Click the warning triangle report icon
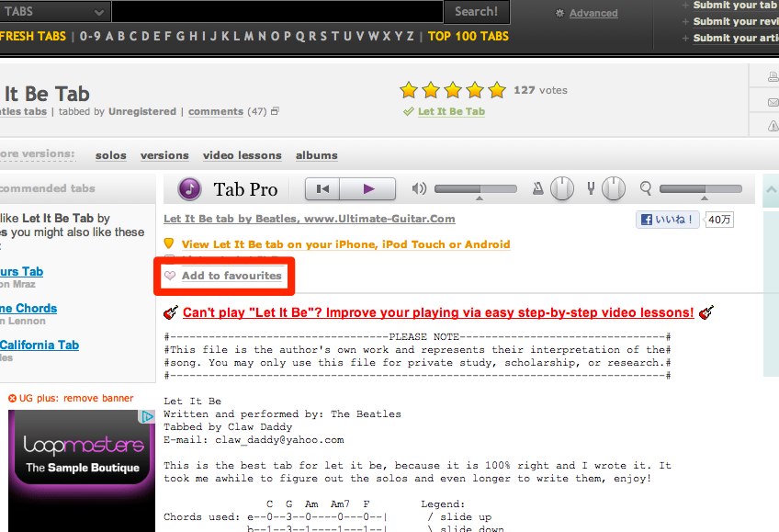The width and height of the screenshot is (779, 532). (771, 126)
